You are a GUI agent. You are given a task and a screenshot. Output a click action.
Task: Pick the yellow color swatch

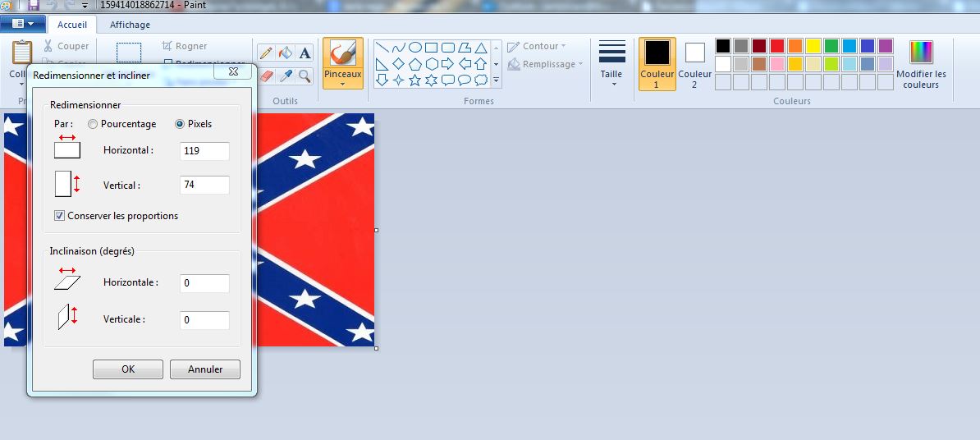click(x=813, y=46)
